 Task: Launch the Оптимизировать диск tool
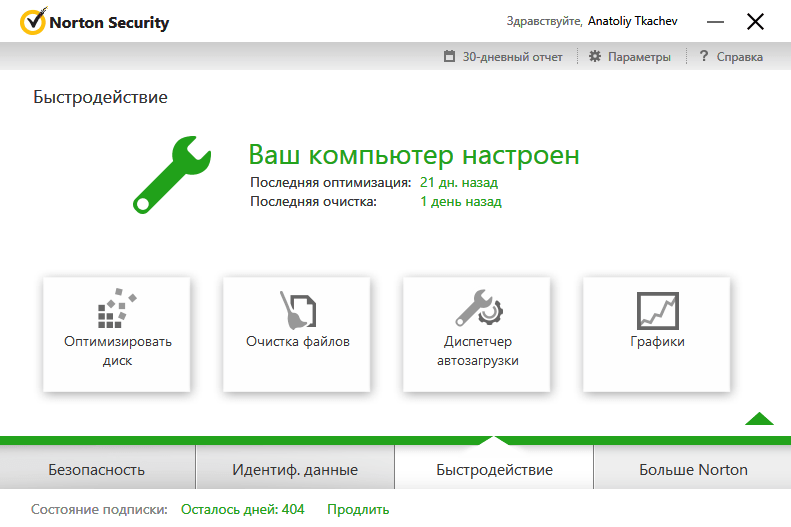(117, 334)
